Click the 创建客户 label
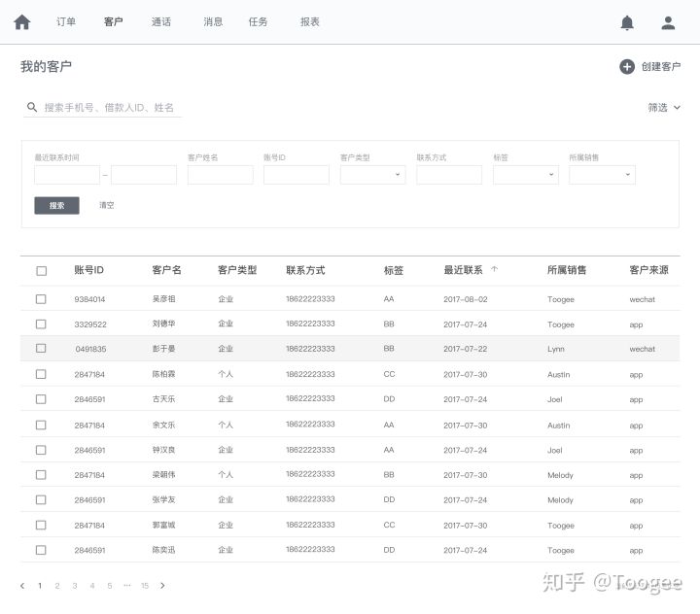Image resolution: width=700 pixels, height=614 pixels. [661, 67]
